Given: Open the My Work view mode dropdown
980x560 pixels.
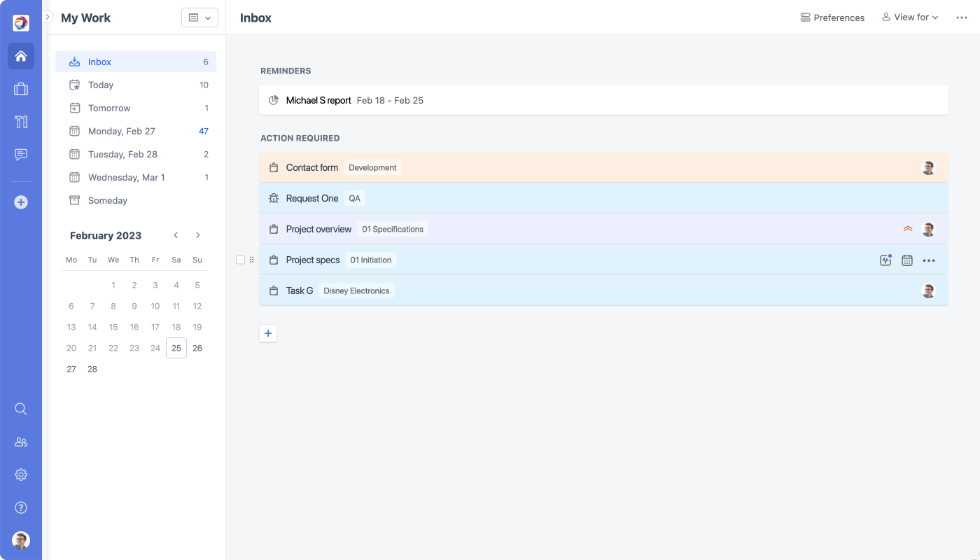Looking at the screenshot, I should (x=199, y=17).
